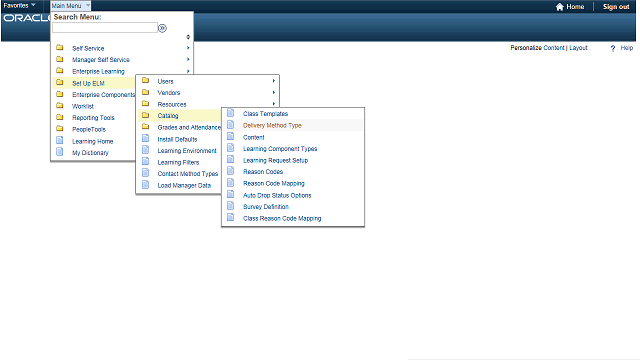The width and height of the screenshot is (640, 360).
Task: Click the search menu go arrow icon
Action: click(162, 28)
